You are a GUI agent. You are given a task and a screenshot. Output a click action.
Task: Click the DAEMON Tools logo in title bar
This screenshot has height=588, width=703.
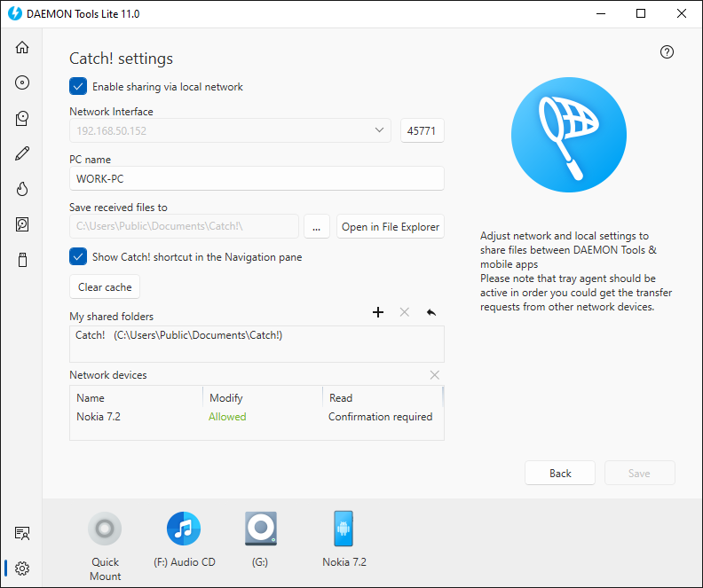pos(15,13)
